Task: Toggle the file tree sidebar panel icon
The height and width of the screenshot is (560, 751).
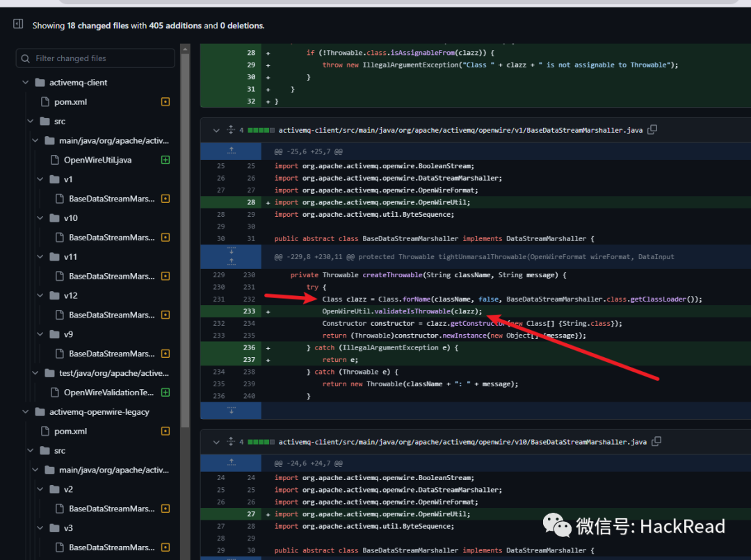Action: tap(18, 24)
